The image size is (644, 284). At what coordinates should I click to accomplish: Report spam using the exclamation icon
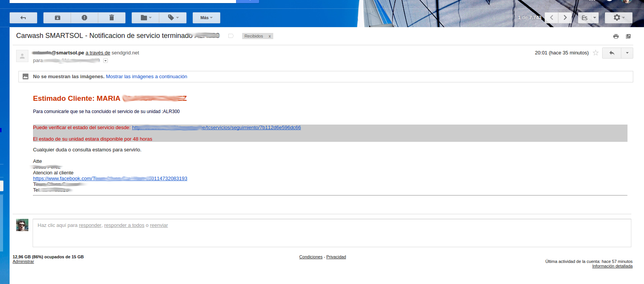[84, 18]
